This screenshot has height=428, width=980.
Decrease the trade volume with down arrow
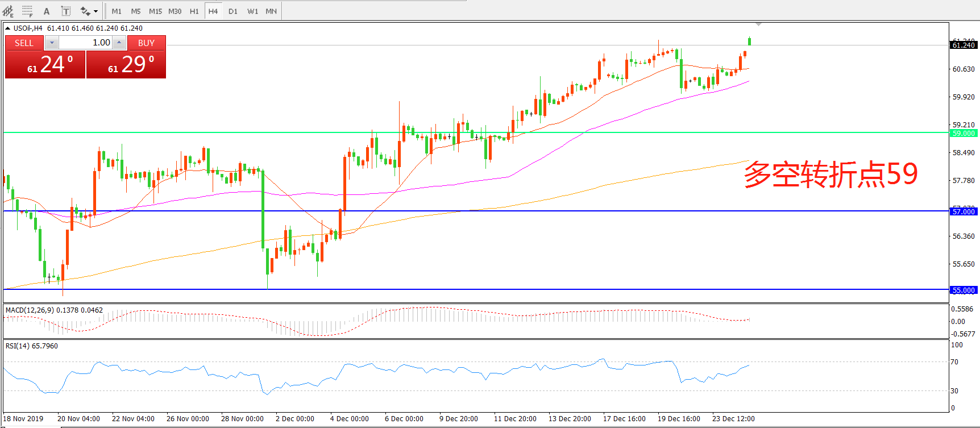(52, 43)
